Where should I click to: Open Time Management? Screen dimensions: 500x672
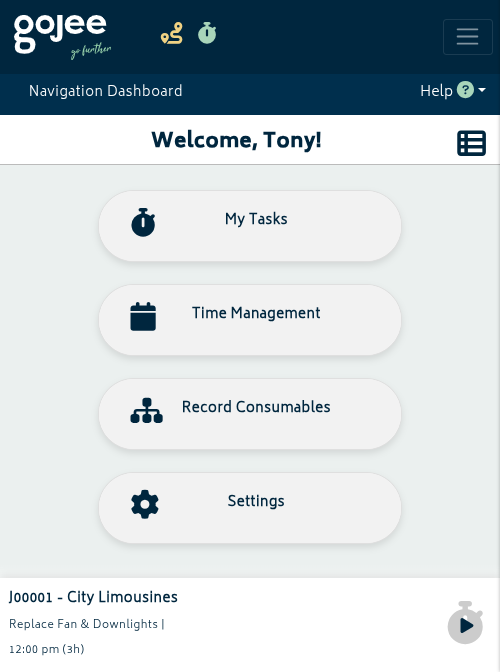(250, 320)
